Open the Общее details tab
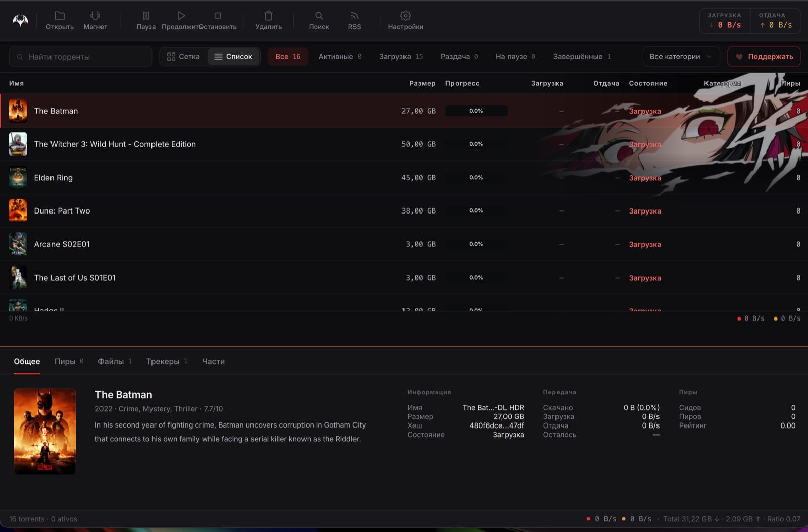Screen dimensions: 808x532 (x=27, y=361)
